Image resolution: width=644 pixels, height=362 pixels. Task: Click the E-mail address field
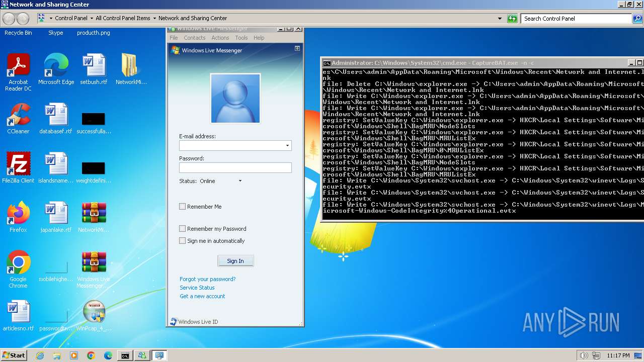coord(235,145)
